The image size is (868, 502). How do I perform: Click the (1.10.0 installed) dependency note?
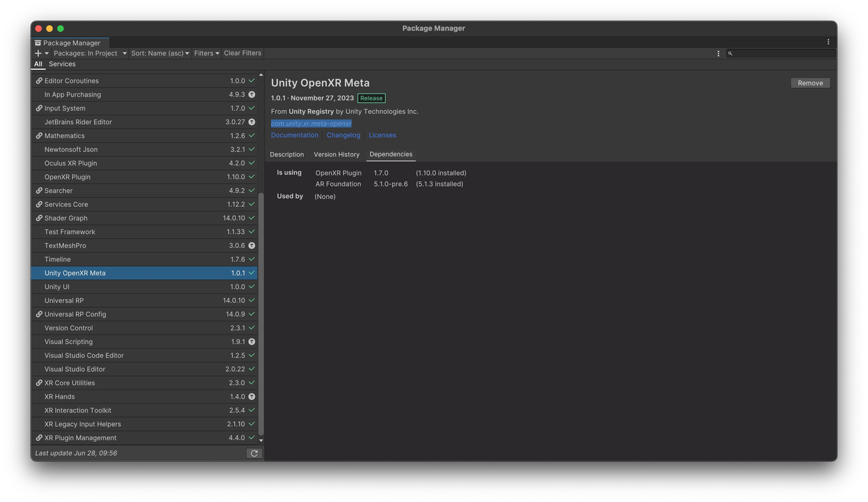point(441,173)
